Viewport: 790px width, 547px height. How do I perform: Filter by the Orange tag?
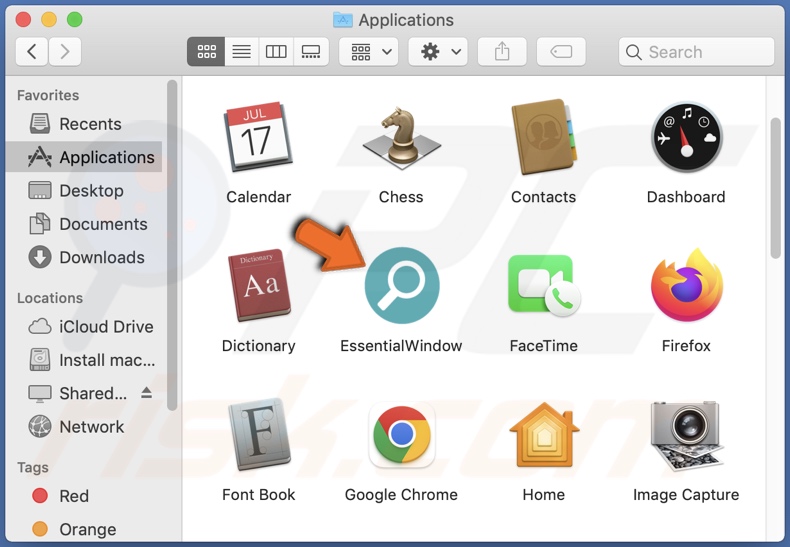[84, 529]
